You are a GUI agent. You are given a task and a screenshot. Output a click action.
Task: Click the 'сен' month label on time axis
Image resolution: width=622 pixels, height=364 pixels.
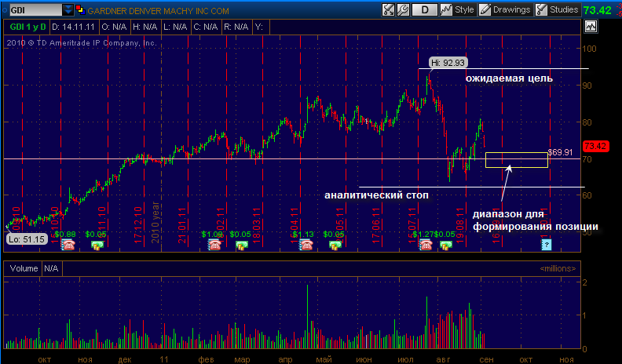coord(486,359)
